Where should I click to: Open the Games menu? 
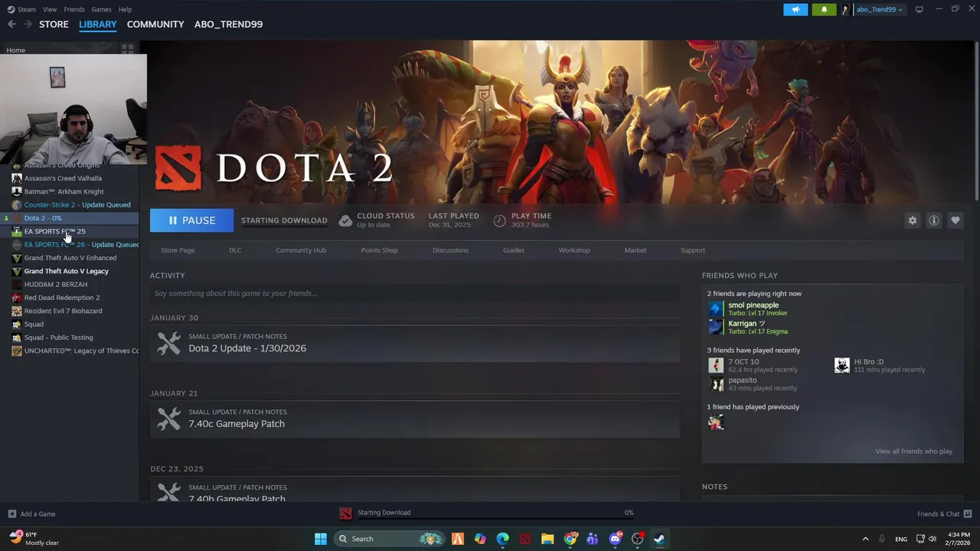click(101, 9)
